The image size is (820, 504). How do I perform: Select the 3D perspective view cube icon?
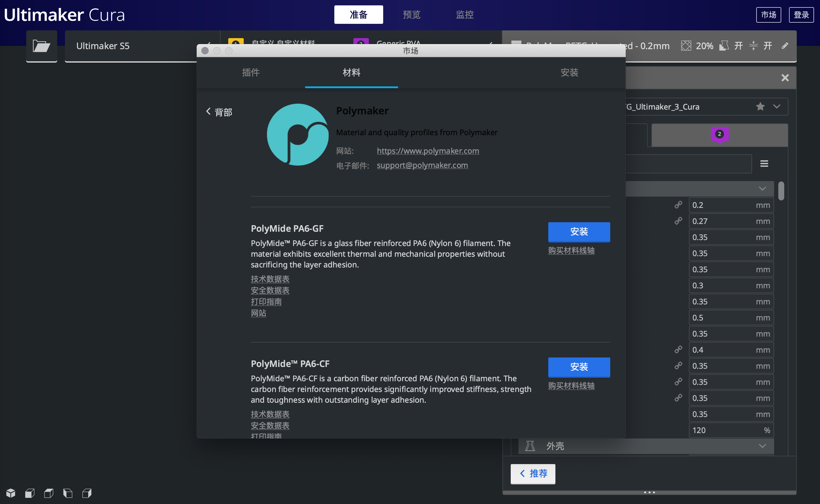pyautogui.click(x=11, y=493)
